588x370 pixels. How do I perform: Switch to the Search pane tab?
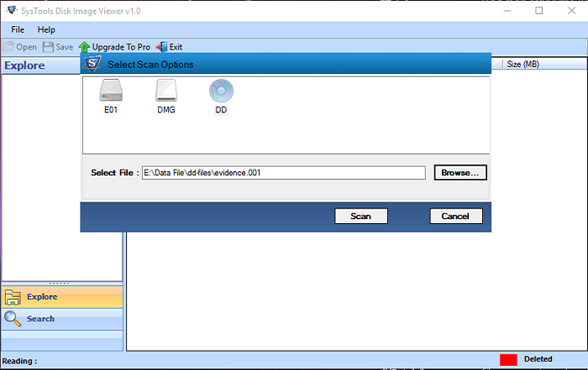coord(62,319)
